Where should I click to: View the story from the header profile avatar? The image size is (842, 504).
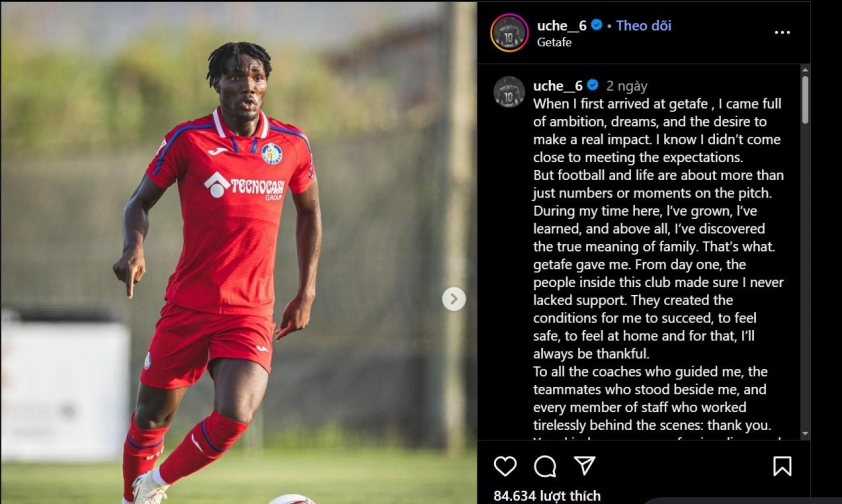pos(509,33)
